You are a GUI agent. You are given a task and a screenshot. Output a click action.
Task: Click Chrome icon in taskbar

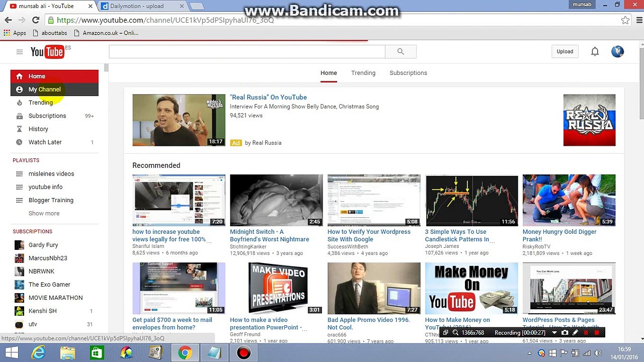pos(185,353)
